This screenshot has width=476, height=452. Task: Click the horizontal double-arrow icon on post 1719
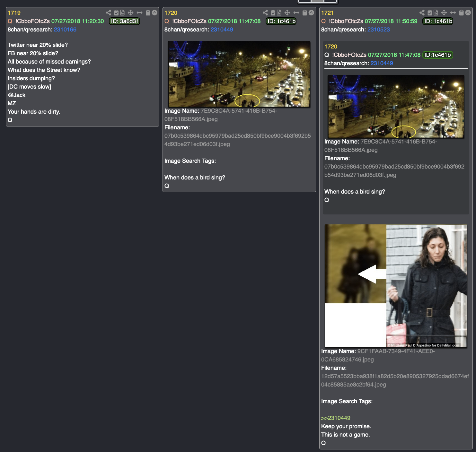(x=139, y=13)
